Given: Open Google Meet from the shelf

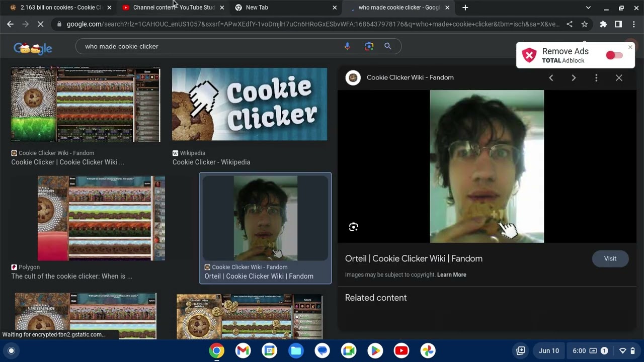Looking at the screenshot, I should [x=349, y=351].
